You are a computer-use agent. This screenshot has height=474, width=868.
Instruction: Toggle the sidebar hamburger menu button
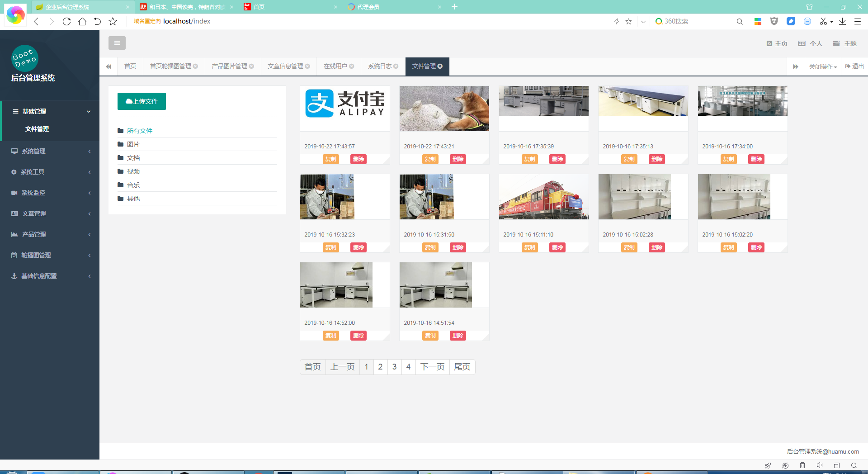[117, 43]
